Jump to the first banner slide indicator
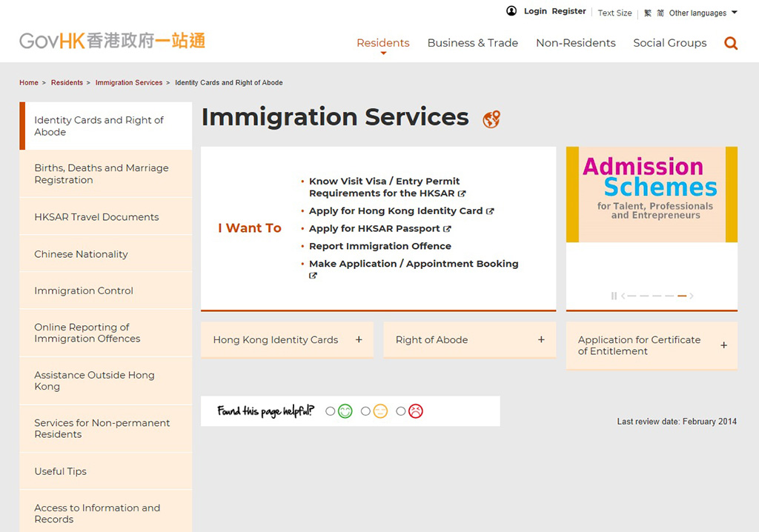This screenshot has height=532, width=759. coord(632,296)
